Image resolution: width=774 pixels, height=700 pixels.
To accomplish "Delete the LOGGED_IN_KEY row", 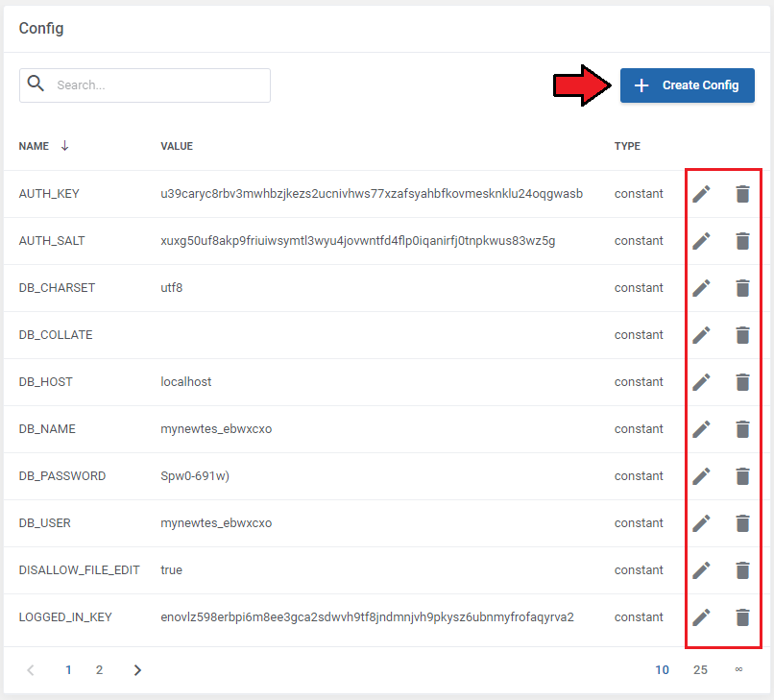I will (742, 617).
